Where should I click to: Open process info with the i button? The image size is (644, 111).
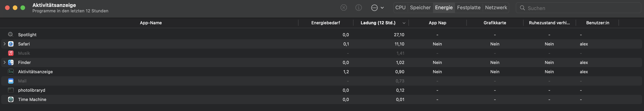point(358,8)
